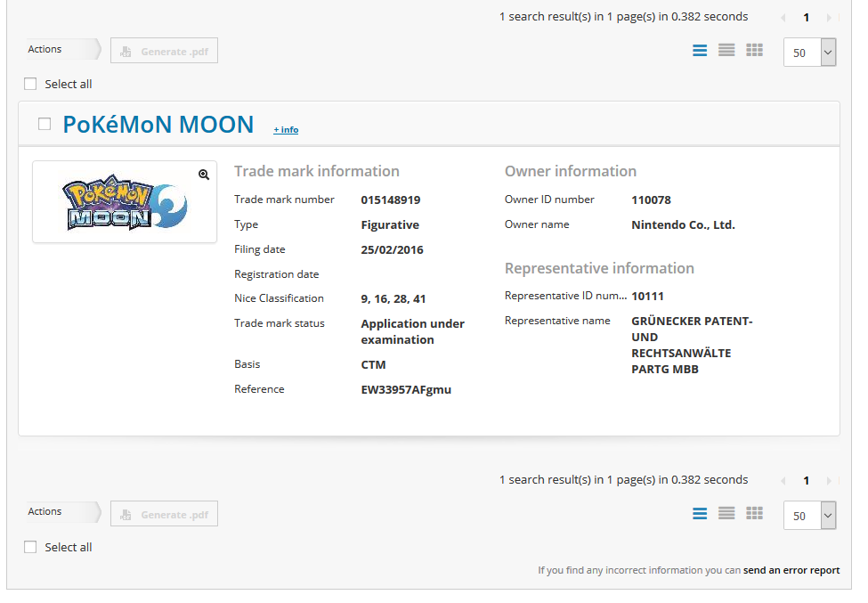The height and width of the screenshot is (603, 868).
Task: Go to previous page using bottom pagination arrow
Action: 783,481
